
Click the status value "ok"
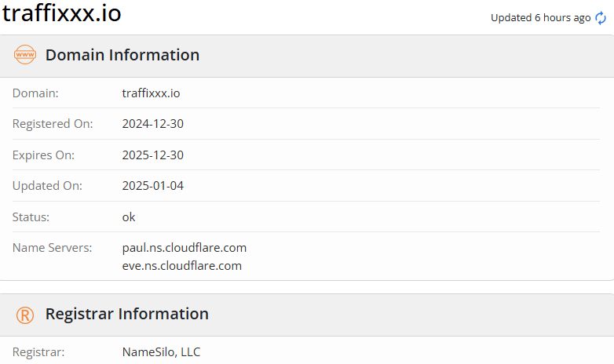[129, 217]
